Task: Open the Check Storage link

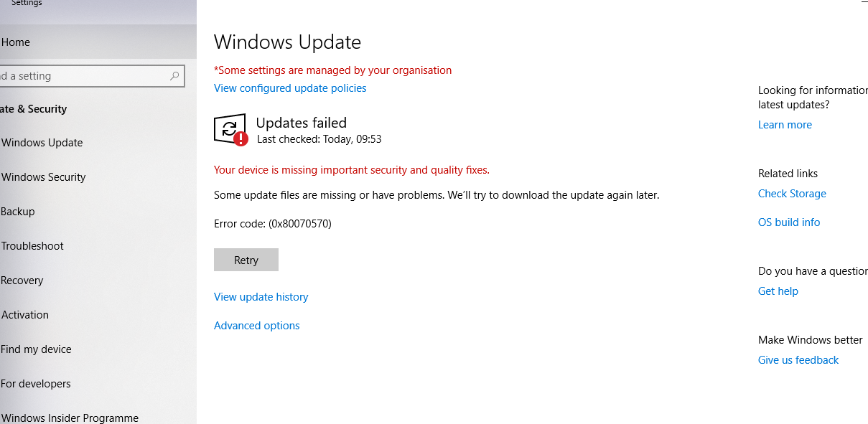Action: pos(792,194)
